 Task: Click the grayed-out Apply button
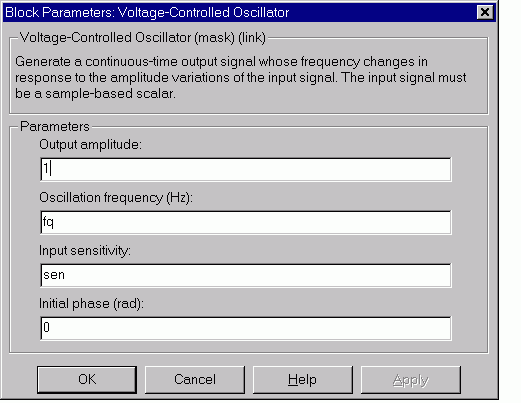coord(411,380)
